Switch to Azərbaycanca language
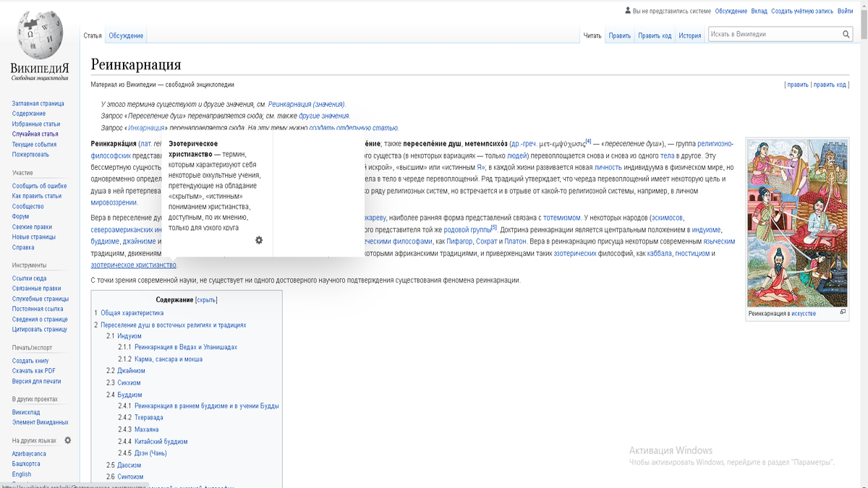 [28, 453]
